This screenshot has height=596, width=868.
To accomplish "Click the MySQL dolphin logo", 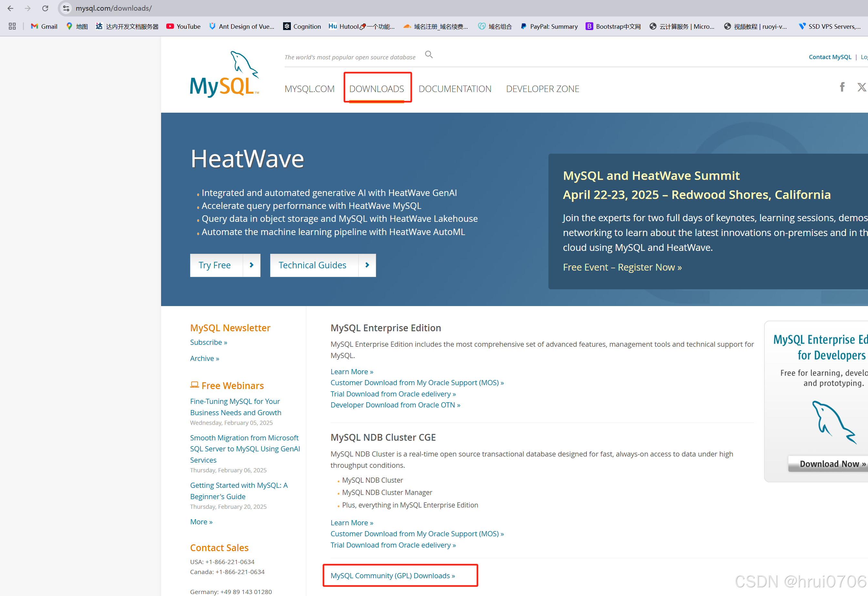I will (224, 74).
